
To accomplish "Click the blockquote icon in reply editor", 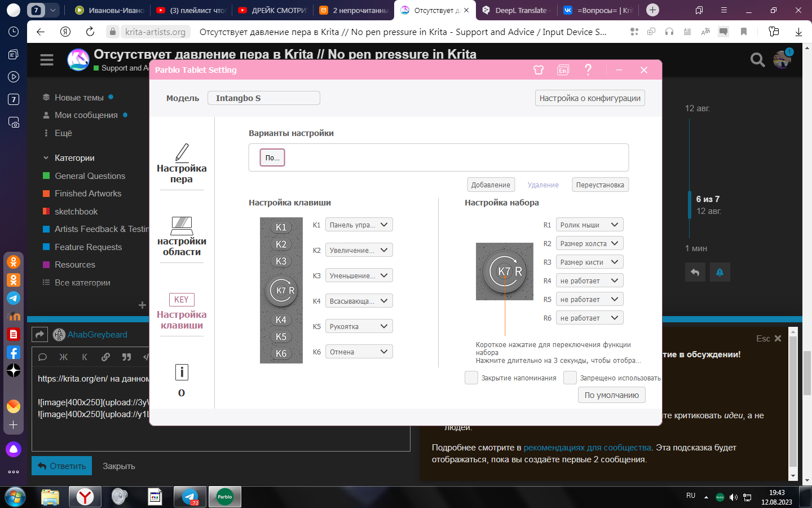I will coord(126,357).
